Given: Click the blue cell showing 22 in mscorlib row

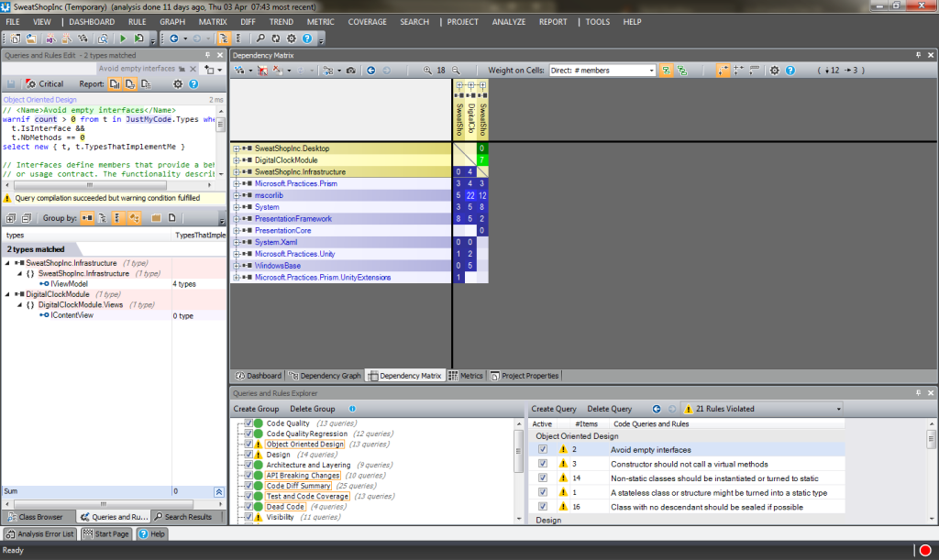Looking at the screenshot, I should coord(470,195).
